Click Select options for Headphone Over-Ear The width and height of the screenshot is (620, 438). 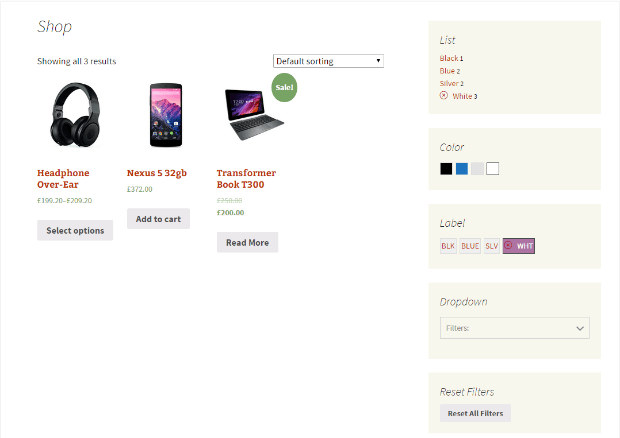tap(75, 230)
